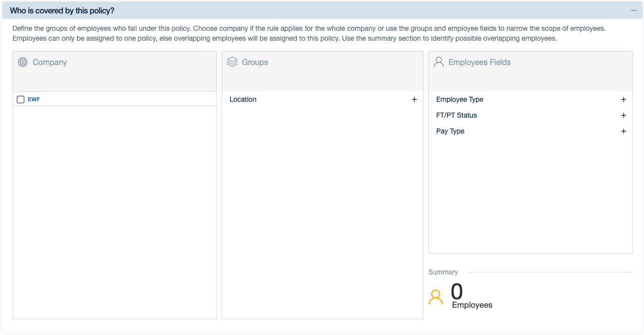
Task: Open the EWF company link
Action: coord(34,99)
